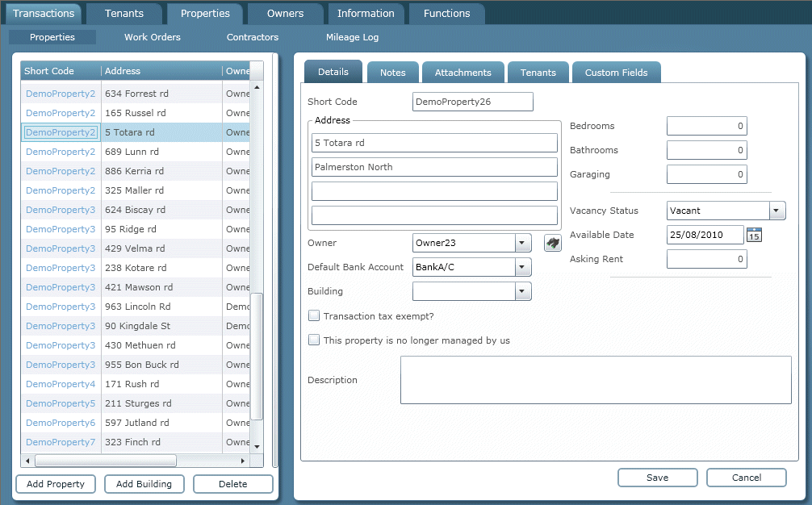Sort by the Short Code column header
This screenshot has width=812, height=505.
tap(61, 71)
